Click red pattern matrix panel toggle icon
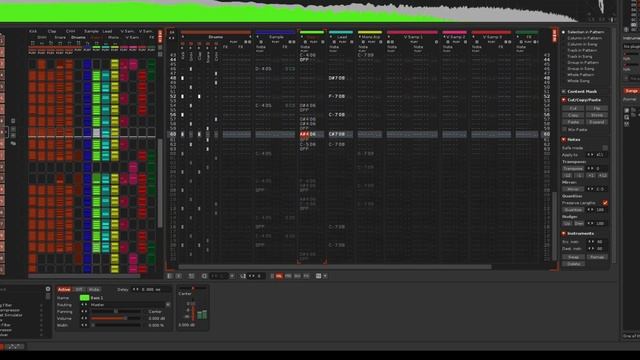The width and height of the screenshot is (640, 360). click(x=160, y=36)
